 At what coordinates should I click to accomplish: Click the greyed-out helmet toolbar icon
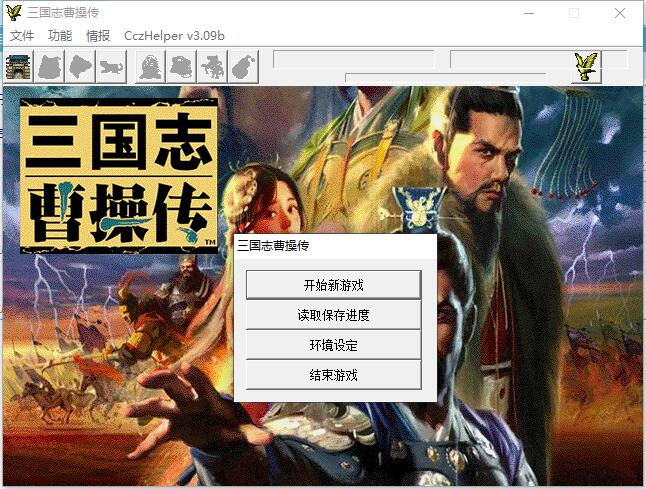click(181, 67)
